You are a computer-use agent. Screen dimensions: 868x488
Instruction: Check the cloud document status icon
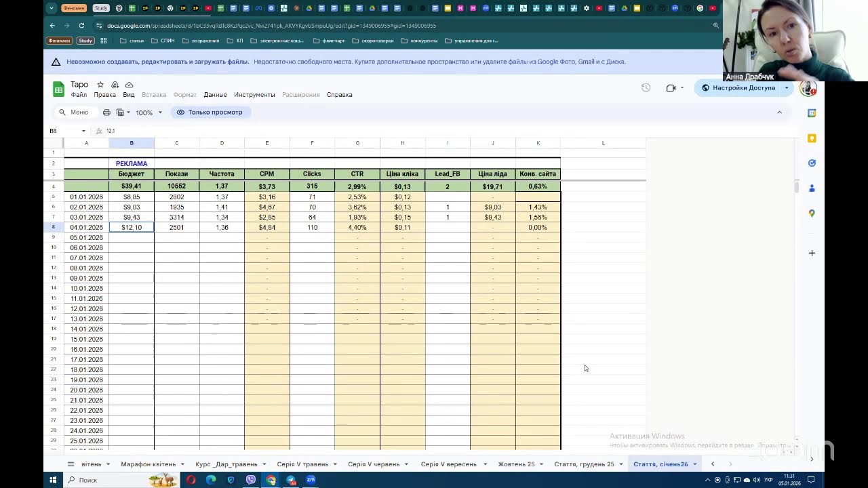(129, 85)
